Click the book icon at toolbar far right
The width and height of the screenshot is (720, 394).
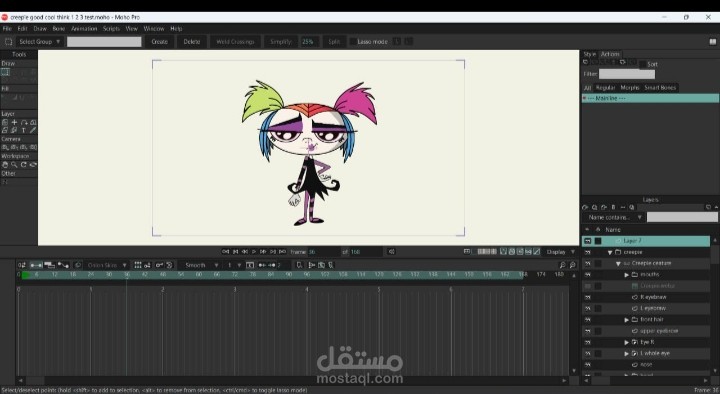click(x=713, y=41)
